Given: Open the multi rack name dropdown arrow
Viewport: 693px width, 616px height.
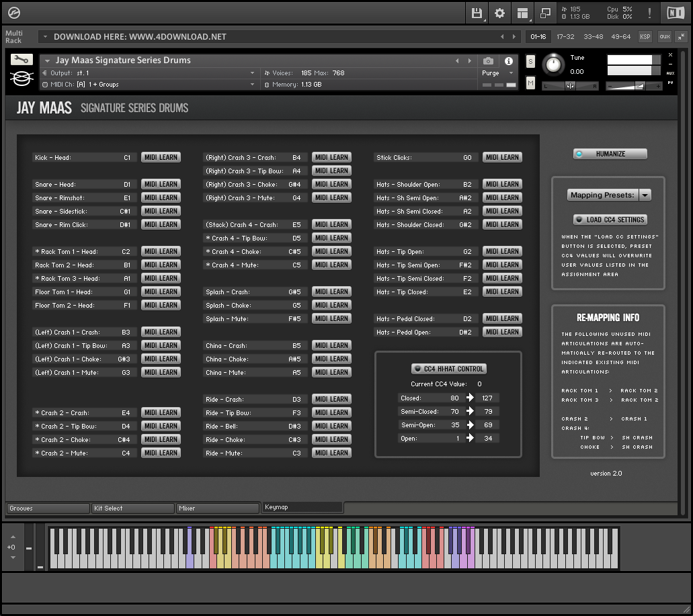Looking at the screenshot, I should pos(44,37).
